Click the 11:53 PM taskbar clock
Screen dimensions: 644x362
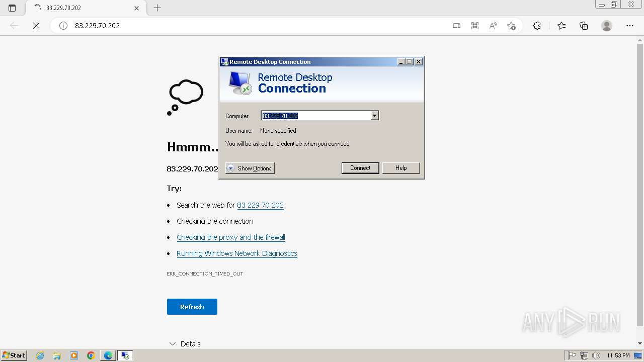point(618,355)
